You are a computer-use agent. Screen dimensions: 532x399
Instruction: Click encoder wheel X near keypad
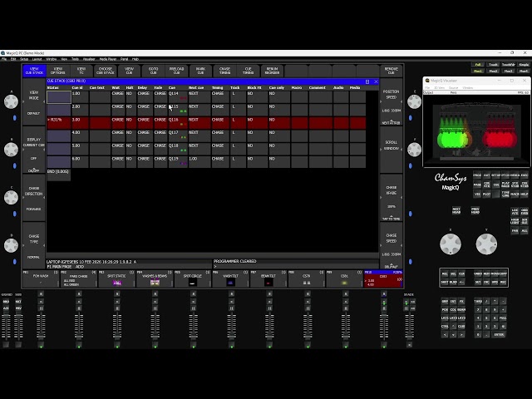coord(451,244)
